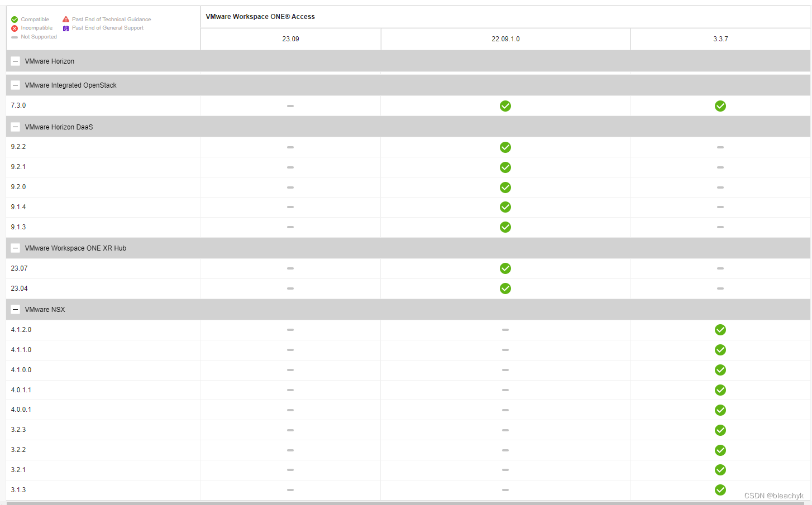
Task: Click the green Compatible icon for OpenStack 7.3.0 under 22.09.1.0
Action: 505,105
